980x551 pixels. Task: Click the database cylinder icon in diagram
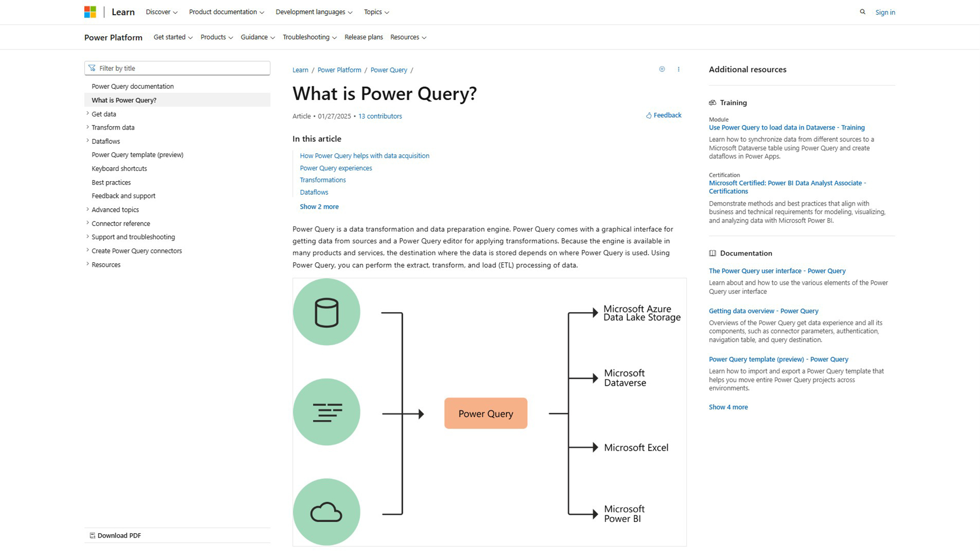tap(327, 312)
